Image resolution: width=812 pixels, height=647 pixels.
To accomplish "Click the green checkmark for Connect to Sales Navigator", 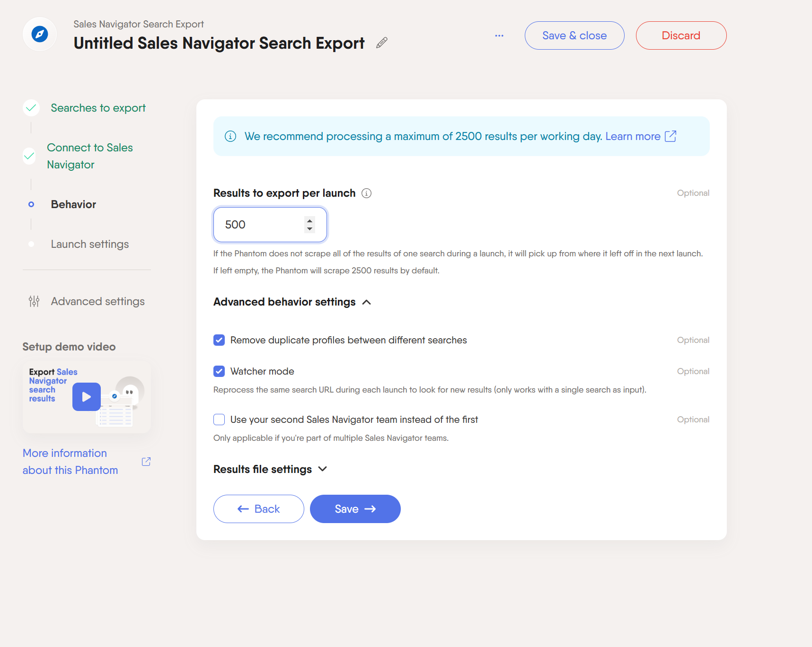I will (x=29, y=156).
